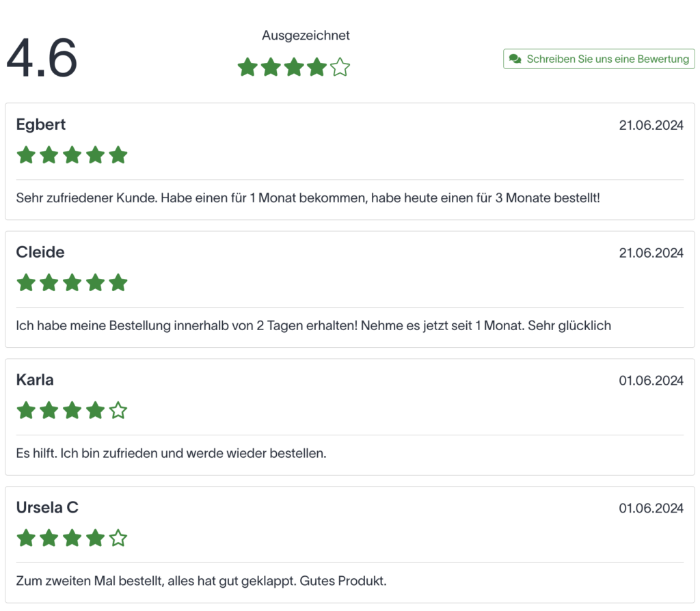This screenshot has height=611, width=700.
Task: Select reviewer name Cleide
Action: point(40,252)
